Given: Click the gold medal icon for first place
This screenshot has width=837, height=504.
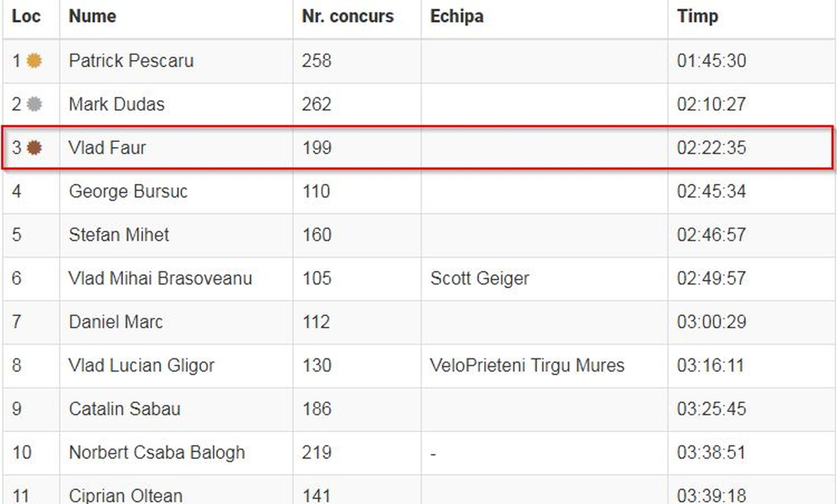Looking at the screenshot, I should 34,60.
